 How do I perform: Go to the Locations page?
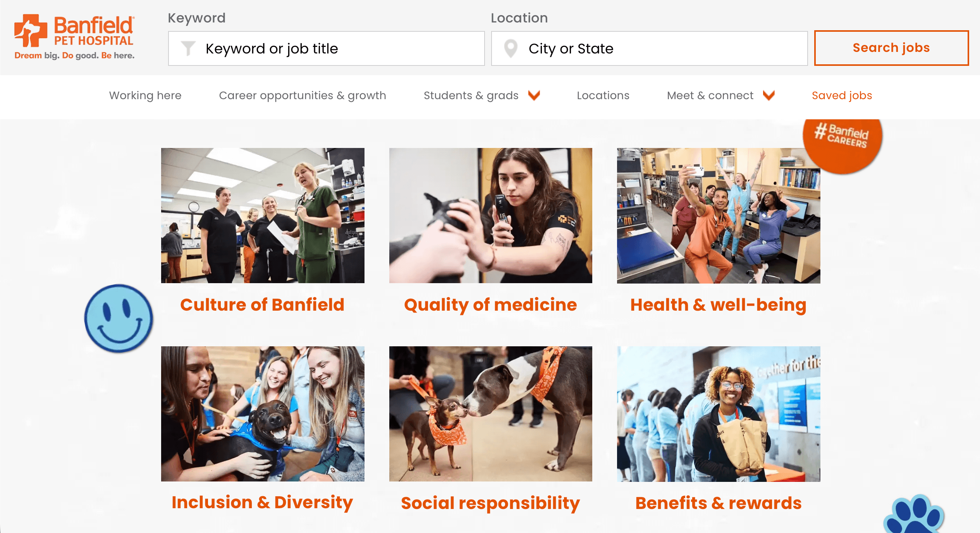click(603, 95)
